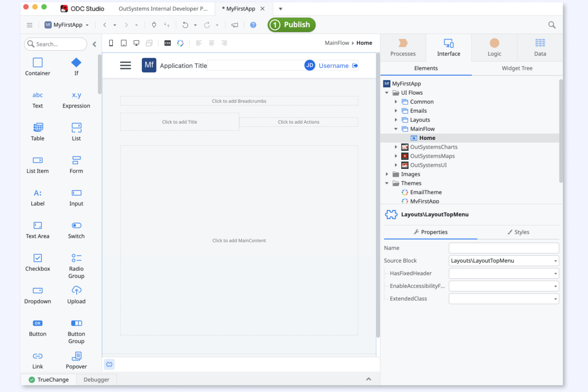
Task: Expand the Common folder under UI Flows
Action: point(396,102)
